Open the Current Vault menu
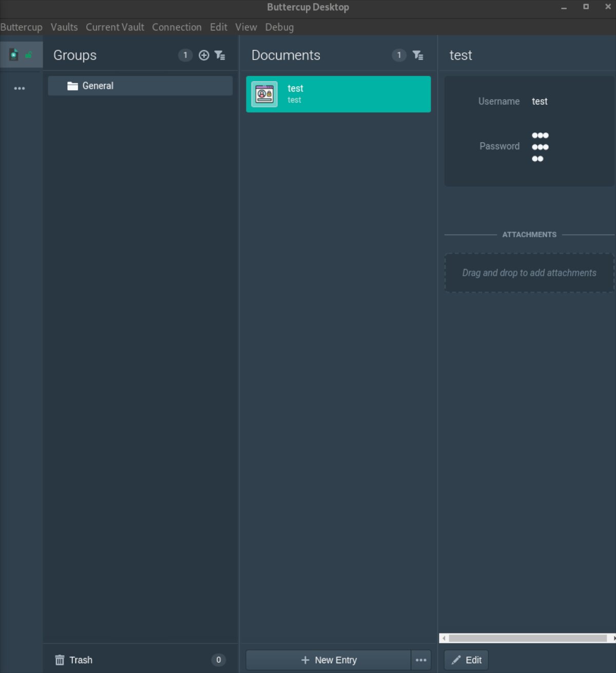616x673 pixels. tap(115, 27)
